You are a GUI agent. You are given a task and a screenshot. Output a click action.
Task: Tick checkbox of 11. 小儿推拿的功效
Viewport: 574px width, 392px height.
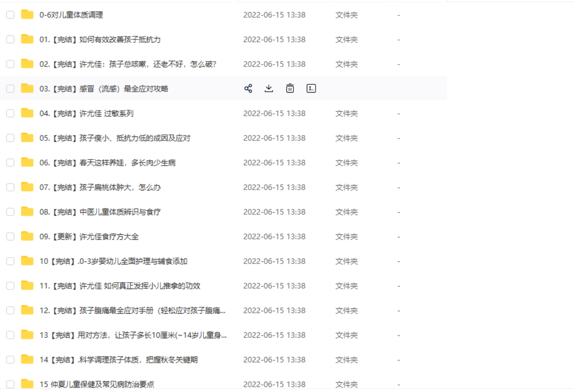point(10,286)
